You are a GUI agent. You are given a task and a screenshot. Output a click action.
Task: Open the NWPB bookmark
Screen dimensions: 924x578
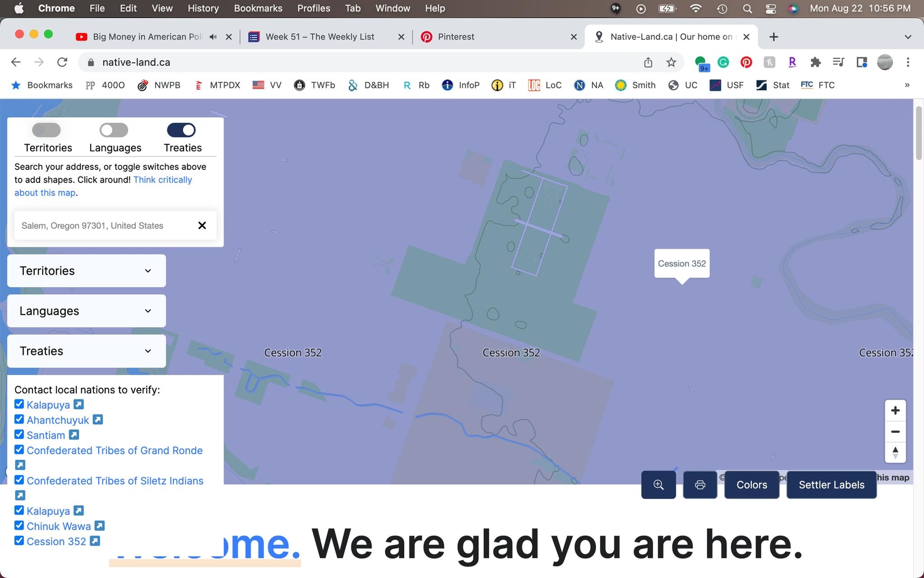159,85
